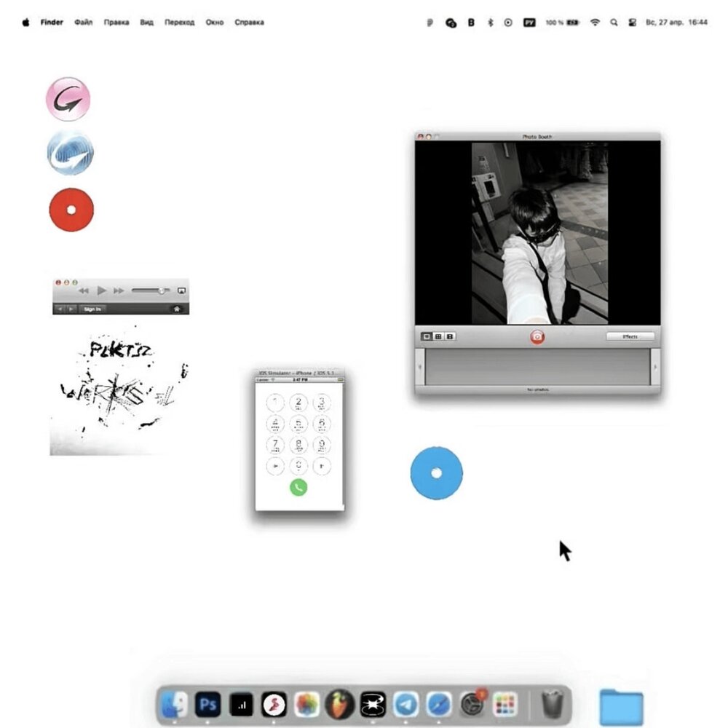Click the Effects button in Photo Booth

[630, 336]
